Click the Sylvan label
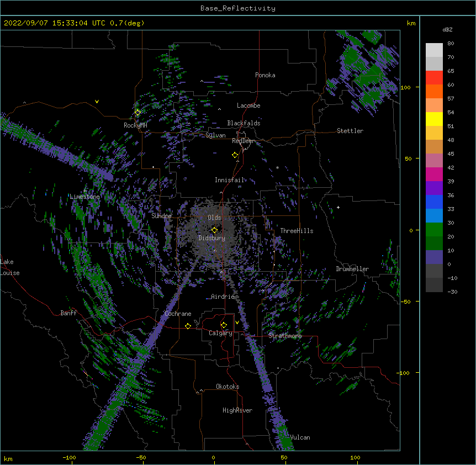 [215, 135]
